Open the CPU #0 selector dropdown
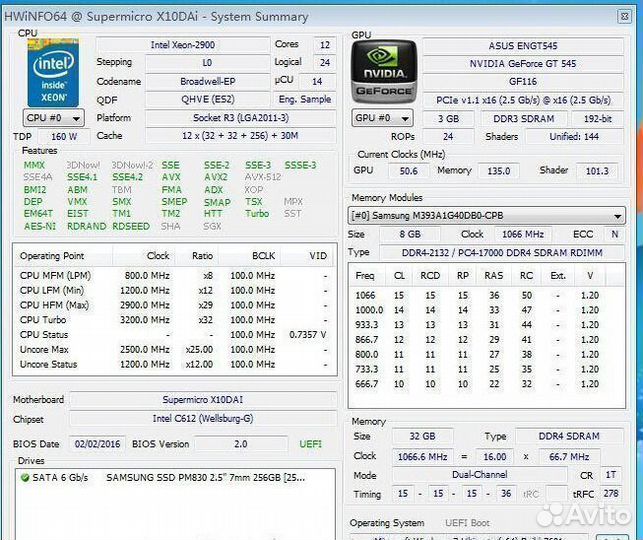643x540 pixels. 54,118
